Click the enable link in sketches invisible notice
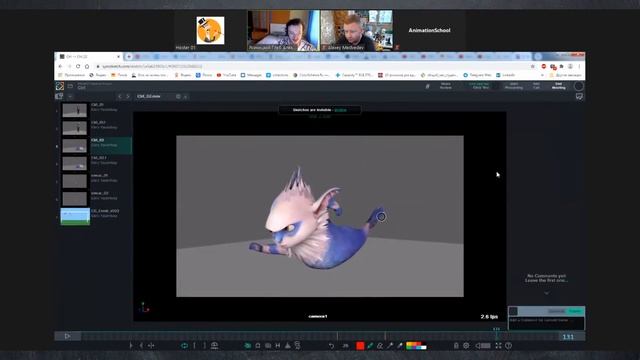 click(340, 110)
